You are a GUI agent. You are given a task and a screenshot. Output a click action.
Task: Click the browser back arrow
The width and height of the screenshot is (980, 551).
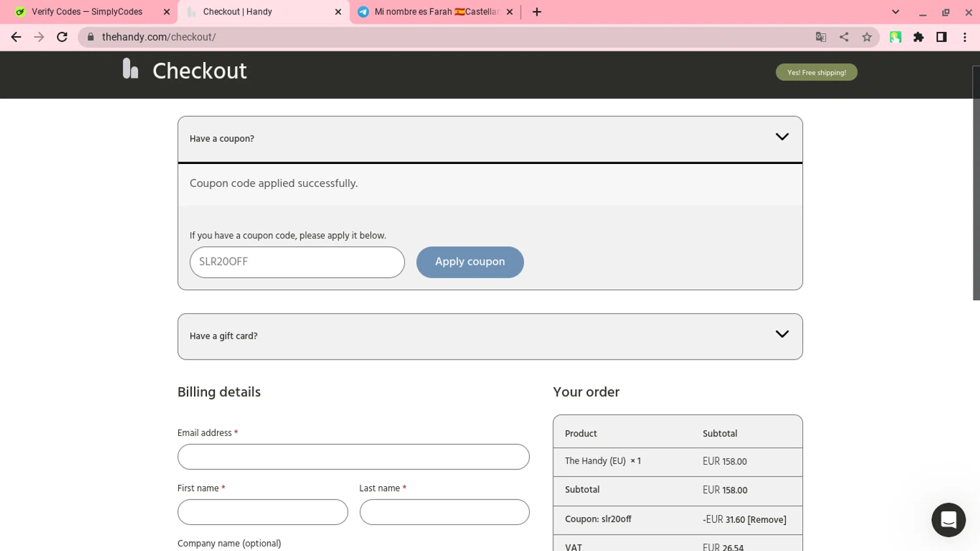(16, 37)
